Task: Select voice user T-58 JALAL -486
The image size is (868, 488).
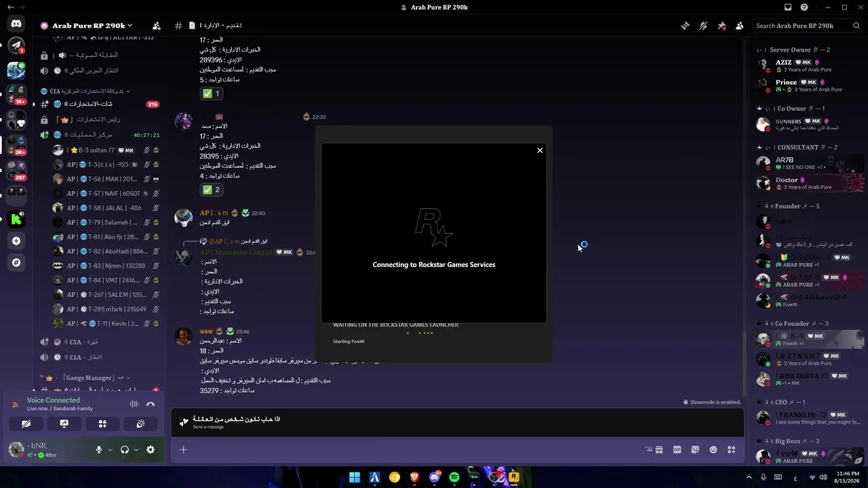Action: coord(106,208)
